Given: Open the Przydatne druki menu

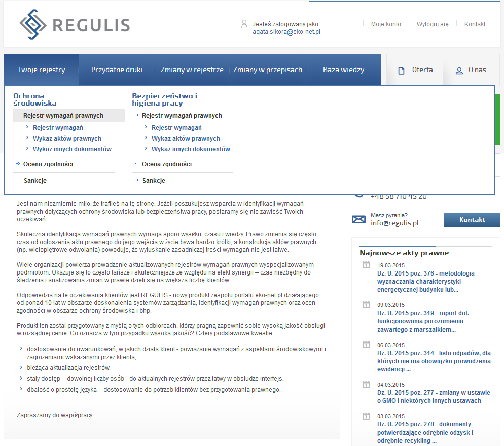Looking at the screenshot, I should point(117,70).
